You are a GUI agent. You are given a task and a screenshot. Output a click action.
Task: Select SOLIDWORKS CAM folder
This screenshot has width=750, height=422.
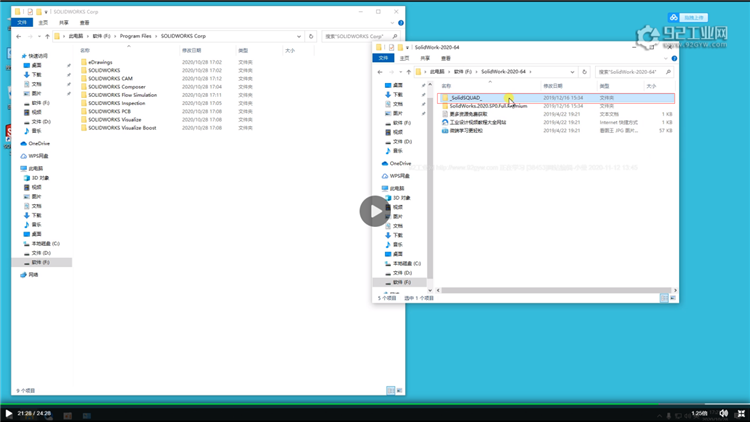110,78
